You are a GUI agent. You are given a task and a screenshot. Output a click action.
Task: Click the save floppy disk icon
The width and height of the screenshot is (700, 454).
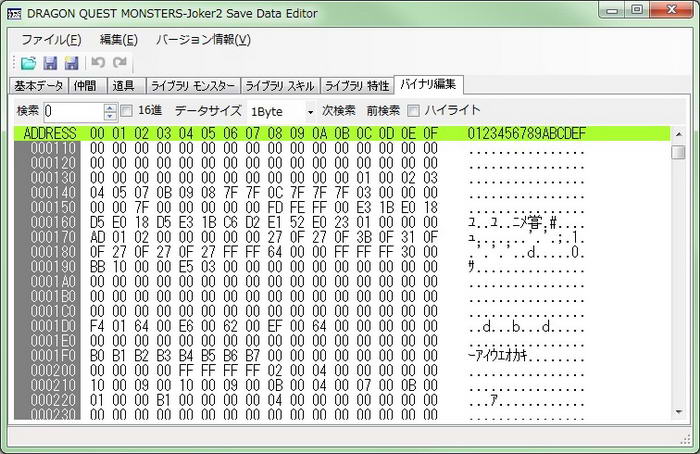click(49, 63)
